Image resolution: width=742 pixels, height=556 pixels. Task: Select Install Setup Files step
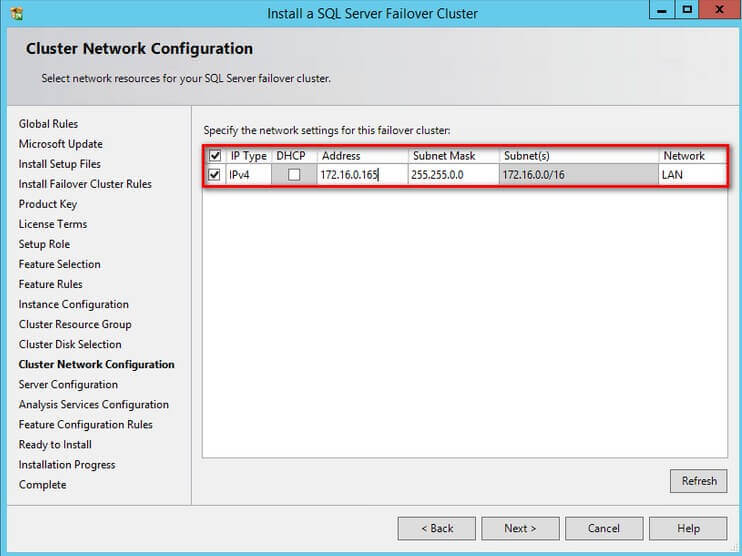point(60,164)
